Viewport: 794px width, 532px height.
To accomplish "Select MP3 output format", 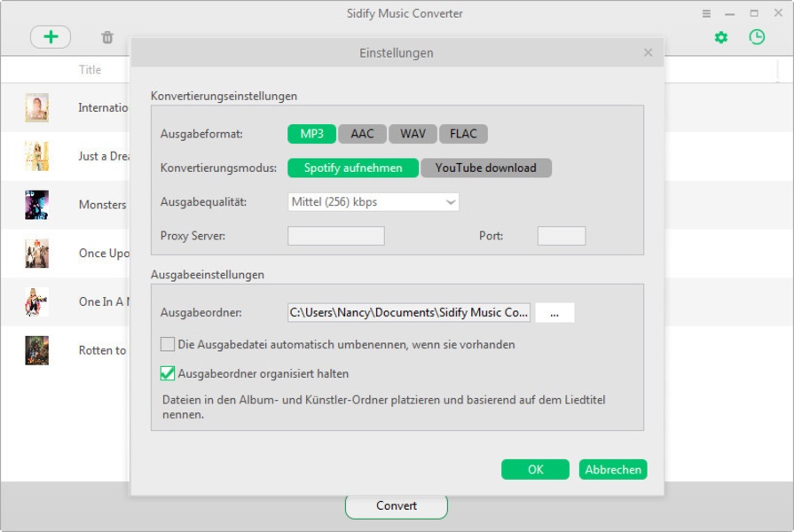I will [311, 134].
